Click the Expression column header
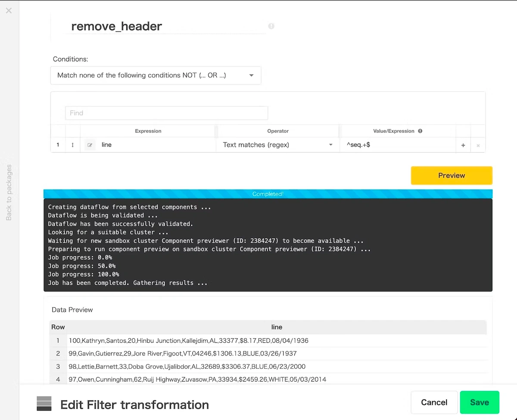The image size is (517, 420). point(148,131)
